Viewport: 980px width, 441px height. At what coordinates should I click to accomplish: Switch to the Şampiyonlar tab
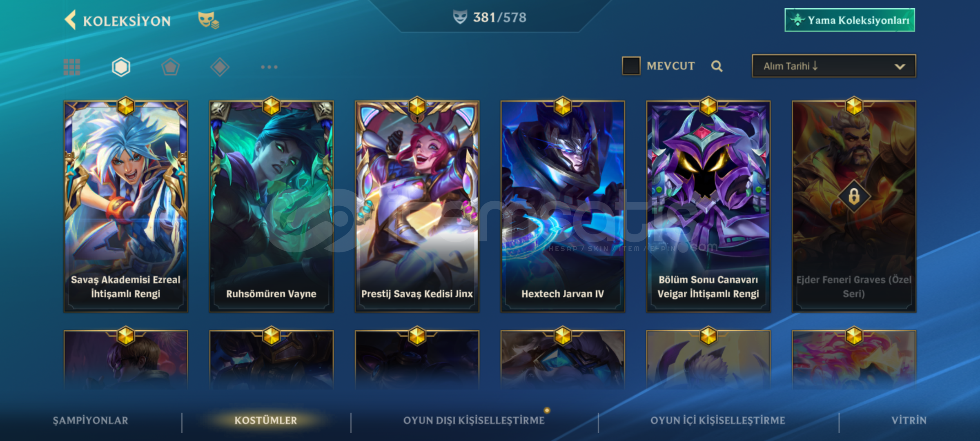click(x=91, y=420)
